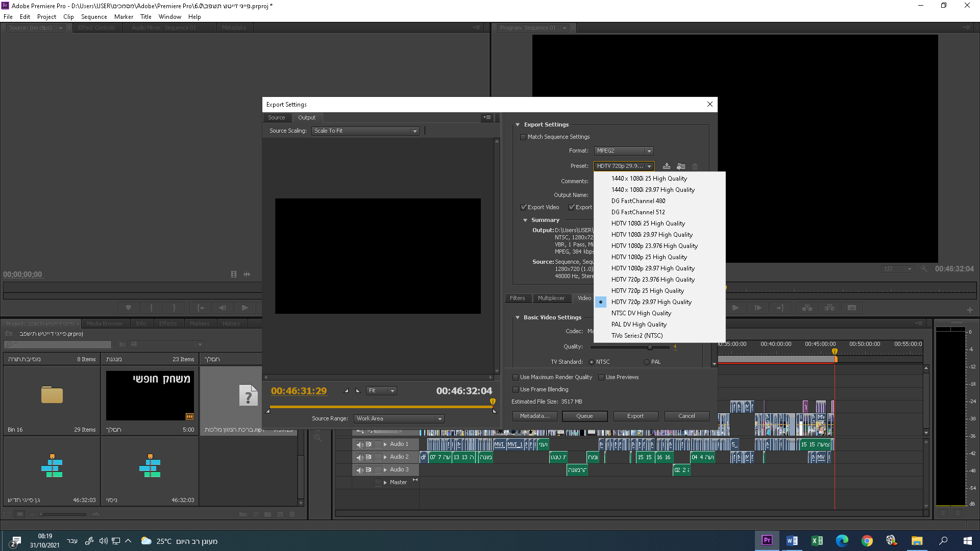Click the Save Preset icon
The height and width of the screenshot is (551, 980).
(667, 166)
